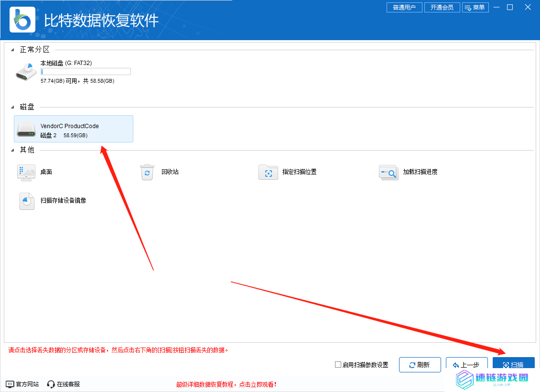Viewport: 540px width, 392px height.
Task: Click the online support headset icon
Action: (51, 384)
